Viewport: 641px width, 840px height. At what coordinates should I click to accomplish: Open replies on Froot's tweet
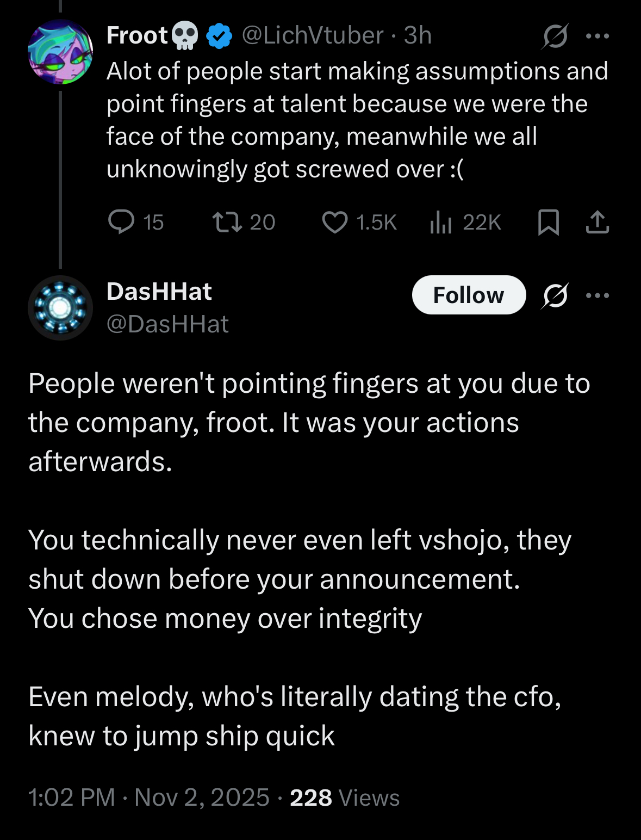pyautogui.click(x=136, y=222)
